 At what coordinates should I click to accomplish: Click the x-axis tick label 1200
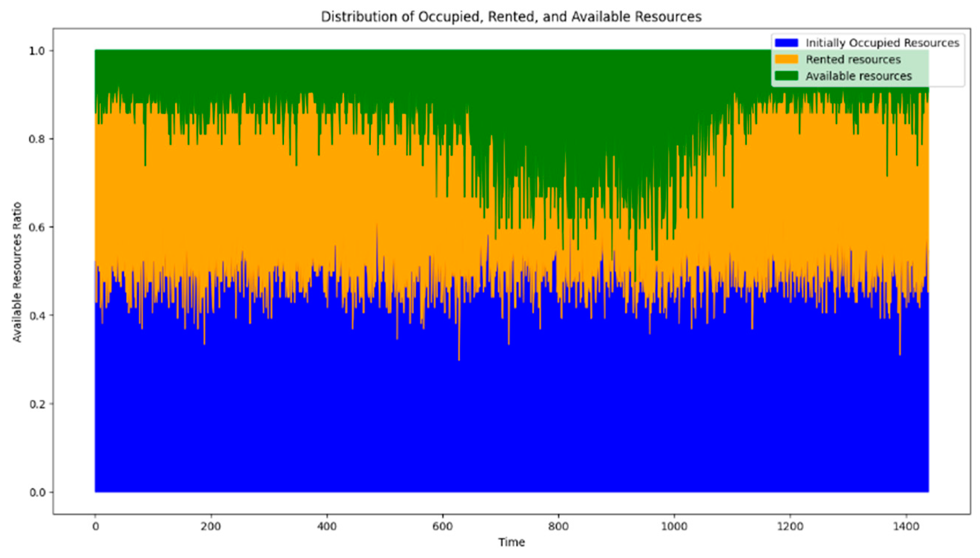790,526
